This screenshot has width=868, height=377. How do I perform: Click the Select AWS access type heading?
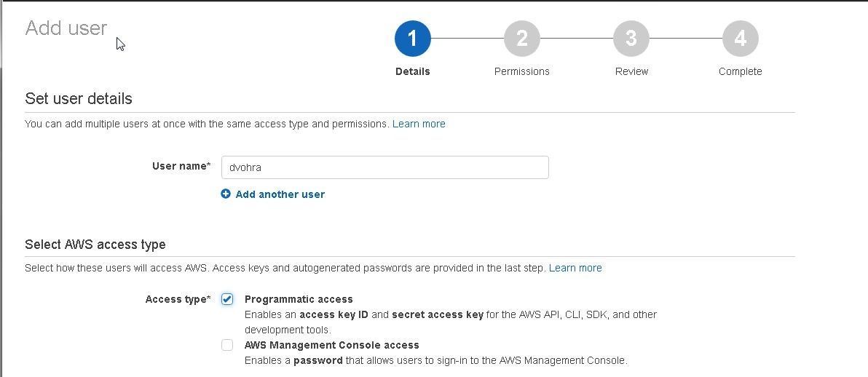95,244
